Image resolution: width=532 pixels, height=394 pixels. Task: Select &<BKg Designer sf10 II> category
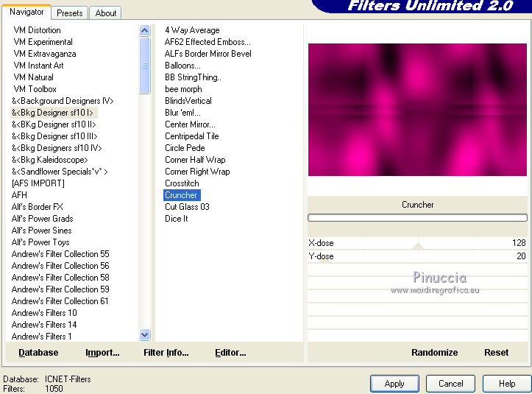[54, 124]
